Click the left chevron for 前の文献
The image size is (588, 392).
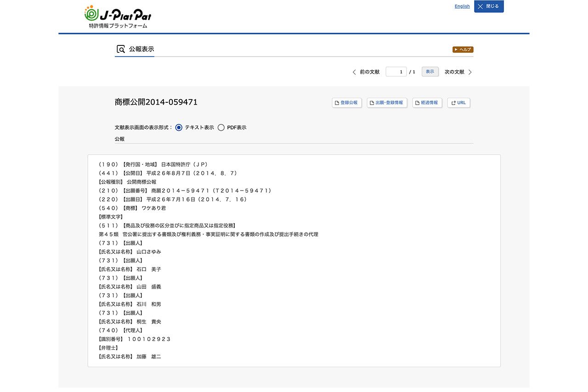tap(354, 72)
